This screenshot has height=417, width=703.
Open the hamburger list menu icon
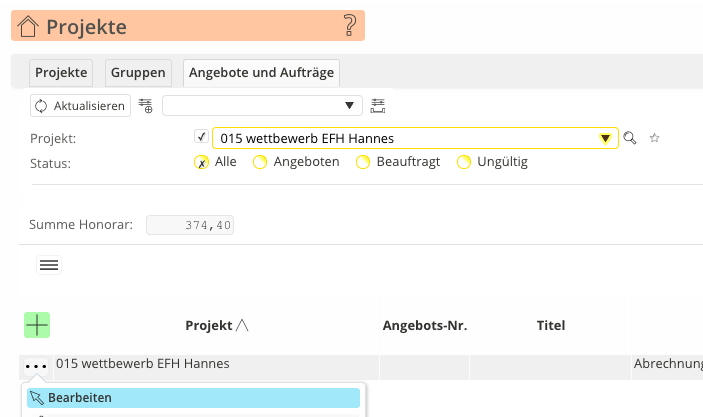coord(49,264)
